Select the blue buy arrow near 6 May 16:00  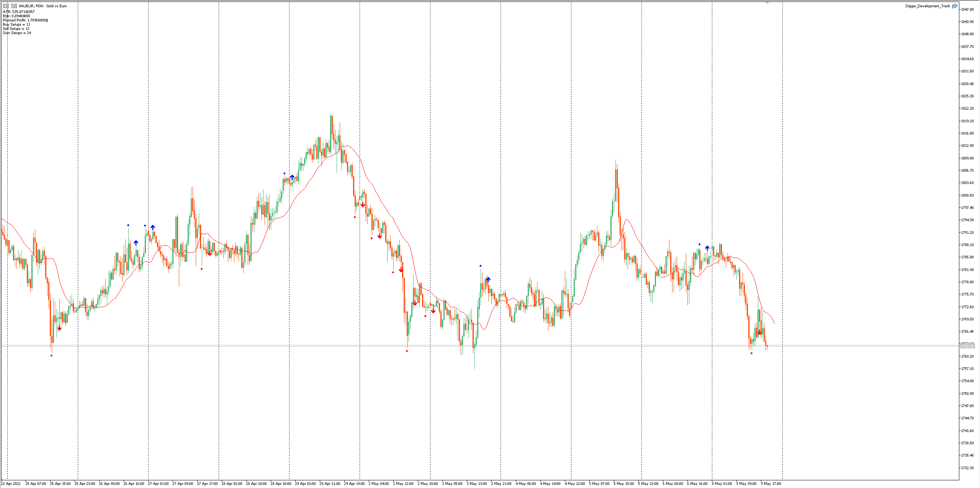pos(707,248)
